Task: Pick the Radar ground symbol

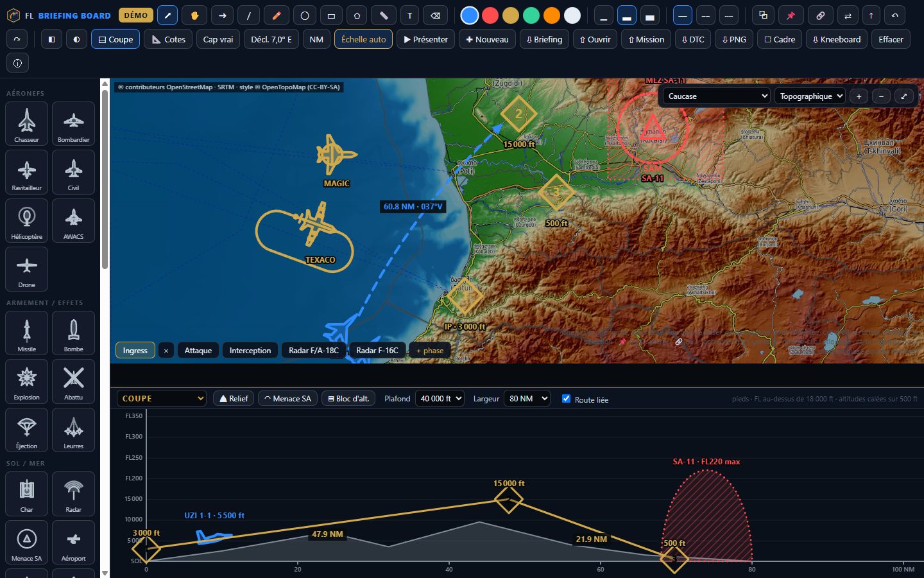Action: point(73,494)
